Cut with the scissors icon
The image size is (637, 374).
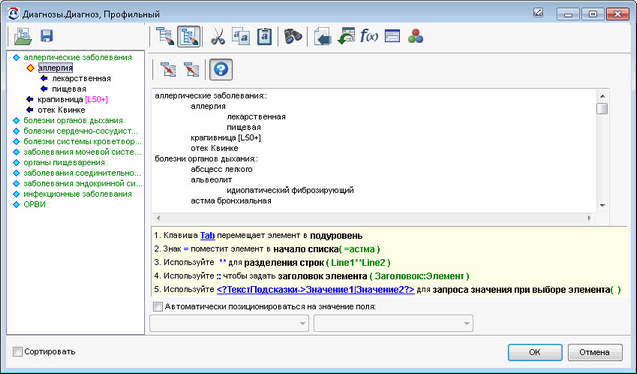click(x=218, y=37)
